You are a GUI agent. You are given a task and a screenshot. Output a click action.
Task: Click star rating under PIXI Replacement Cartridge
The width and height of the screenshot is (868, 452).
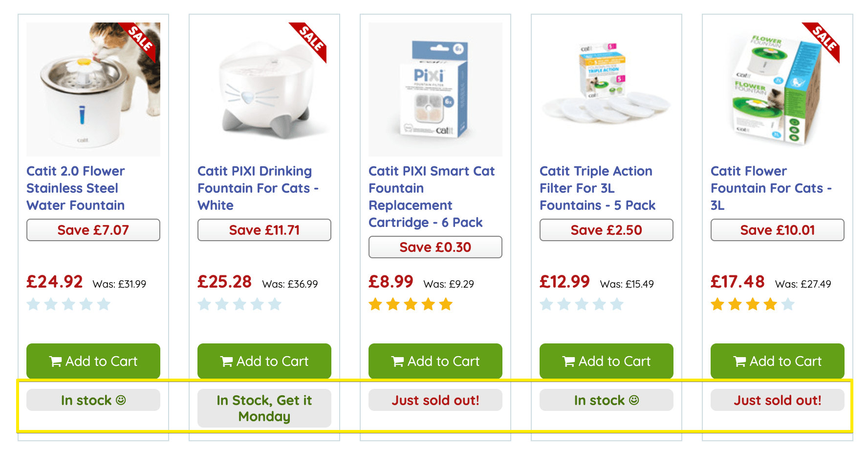coord(411,305)
